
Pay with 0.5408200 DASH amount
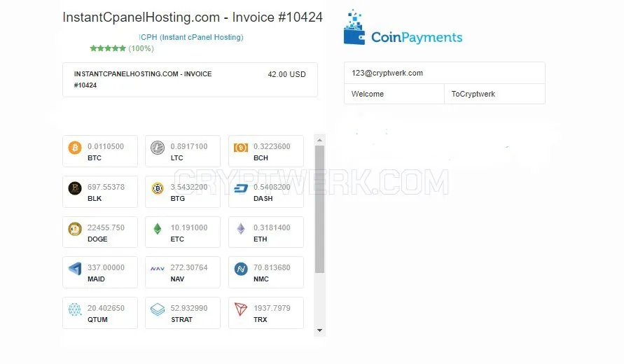point(272,187)
